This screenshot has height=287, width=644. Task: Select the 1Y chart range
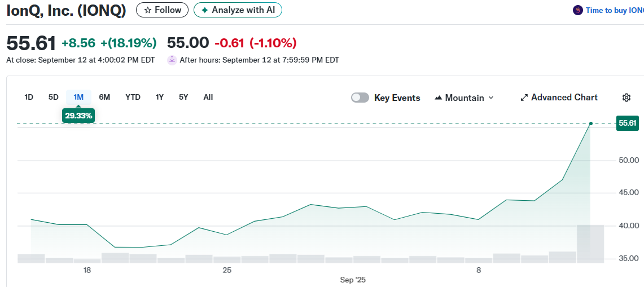pos(159,98)
